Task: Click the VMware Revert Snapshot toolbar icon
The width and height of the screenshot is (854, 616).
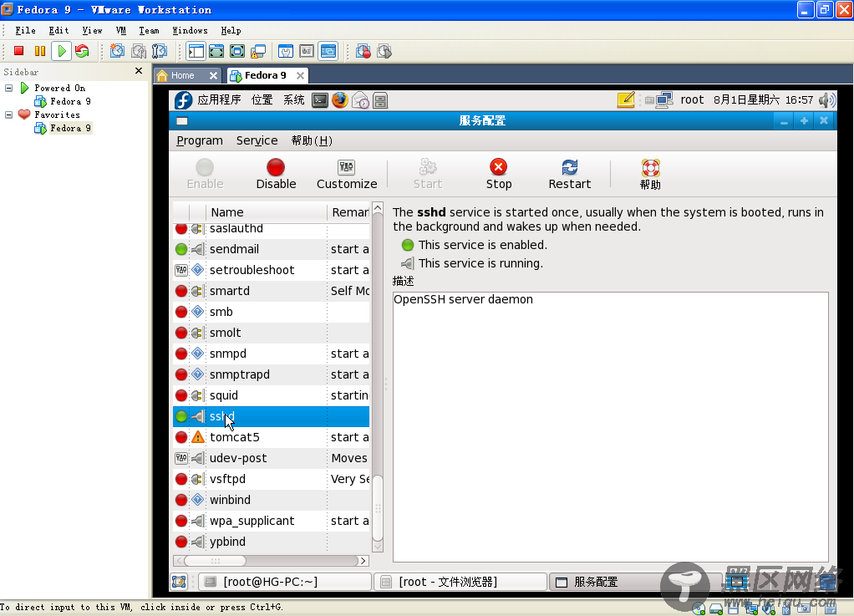Action: coord(139,51)
